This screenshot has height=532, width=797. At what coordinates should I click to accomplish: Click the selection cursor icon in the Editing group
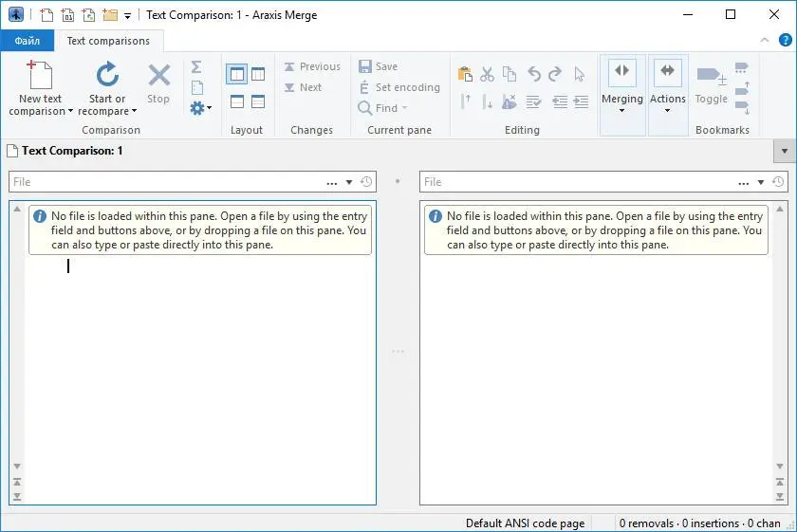point(580,74)
